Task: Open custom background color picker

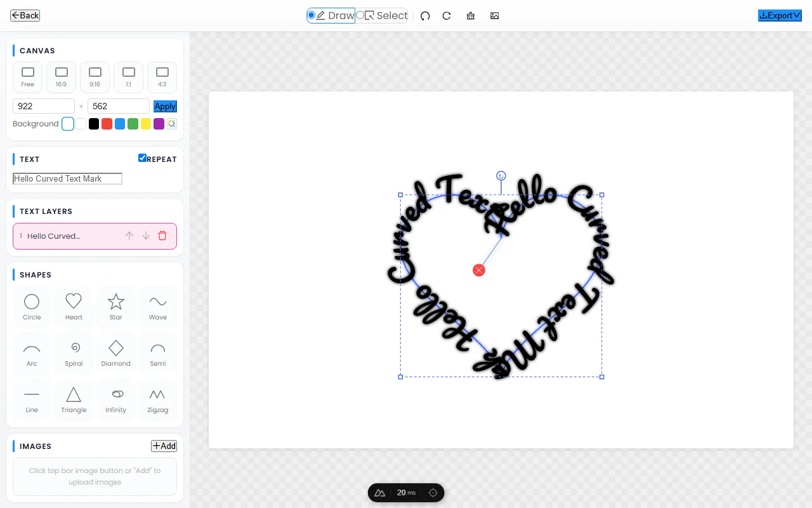Action: [172, 124]
